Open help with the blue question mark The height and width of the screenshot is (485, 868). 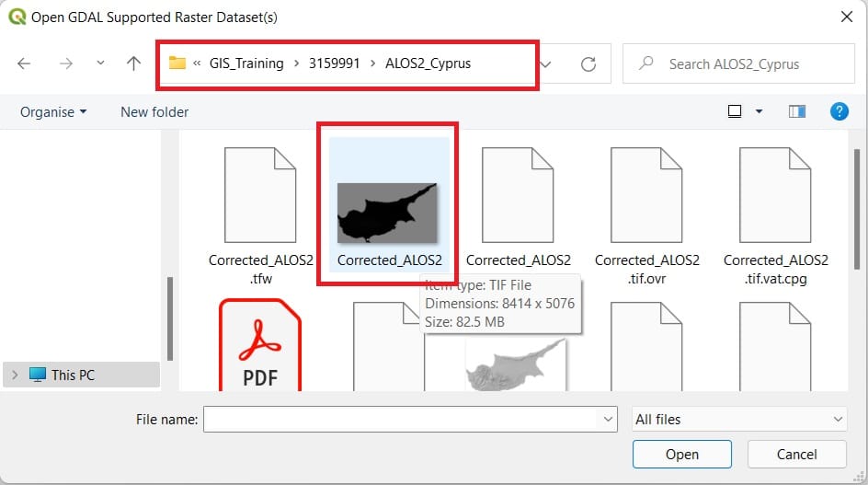click(x=839, y=111)
